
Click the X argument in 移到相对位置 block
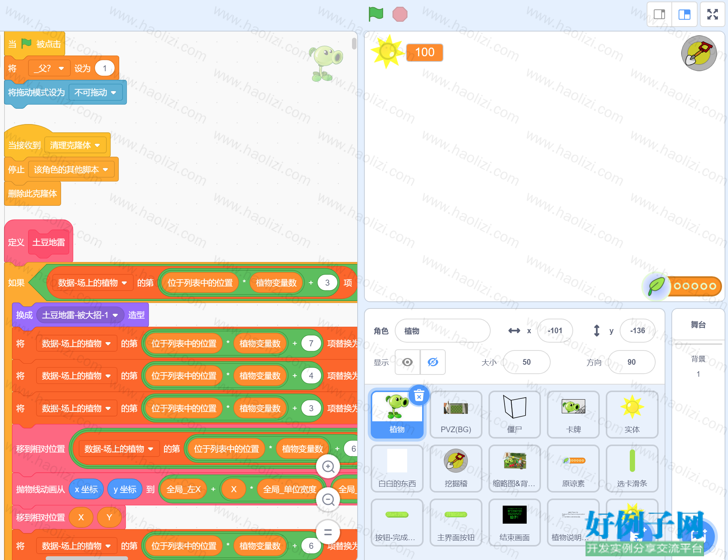[81, 517]
